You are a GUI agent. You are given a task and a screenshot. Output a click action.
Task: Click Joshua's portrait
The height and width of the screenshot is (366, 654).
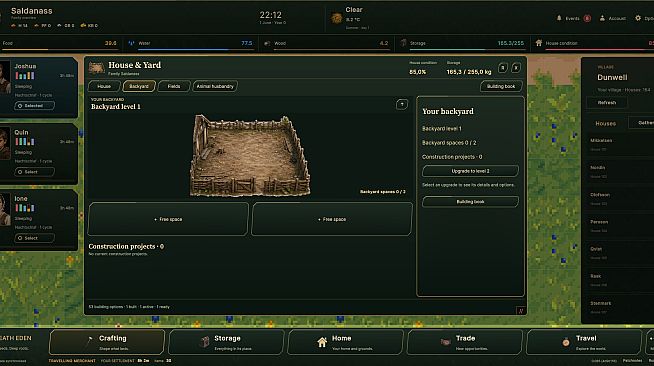pos(5,78)
